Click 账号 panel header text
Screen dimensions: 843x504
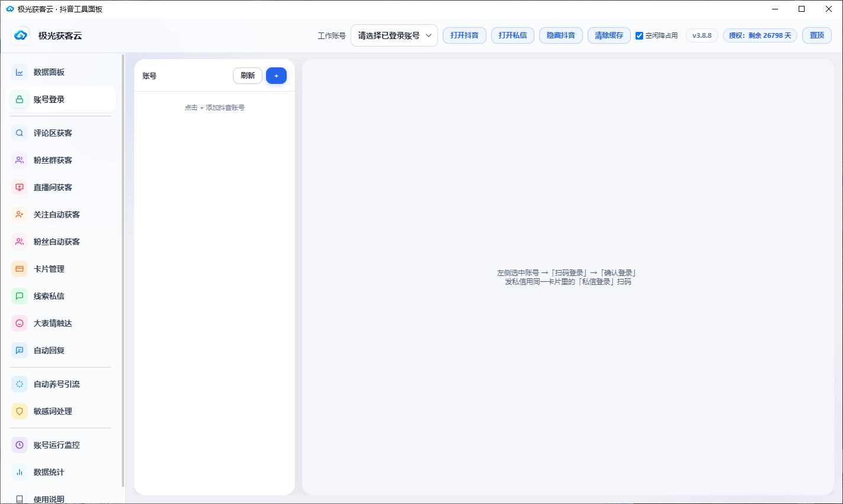(x=150, y=76)
